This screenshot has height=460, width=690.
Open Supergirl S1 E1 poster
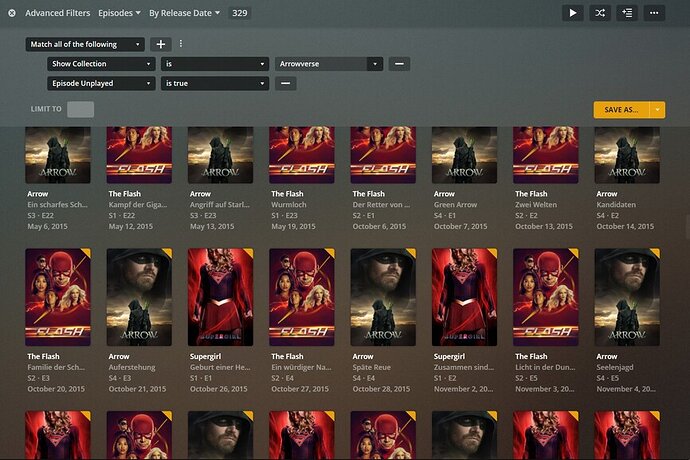click(x=220, y=297)
